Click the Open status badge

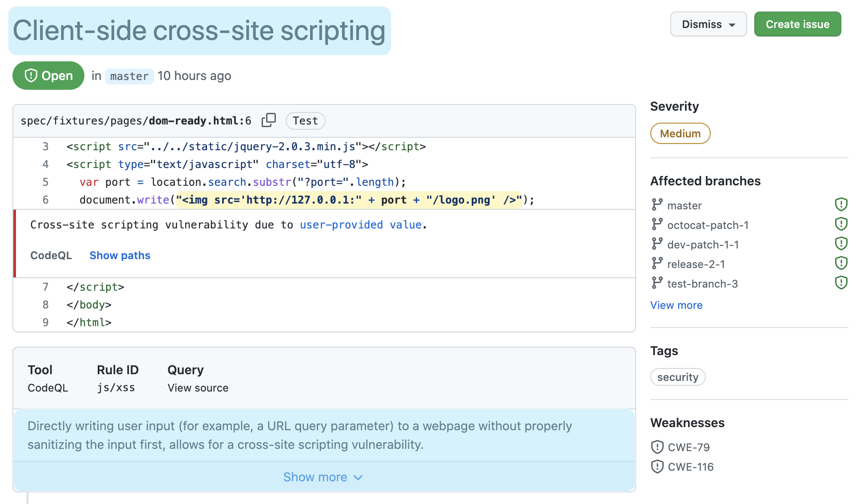[x=48, y=76]
